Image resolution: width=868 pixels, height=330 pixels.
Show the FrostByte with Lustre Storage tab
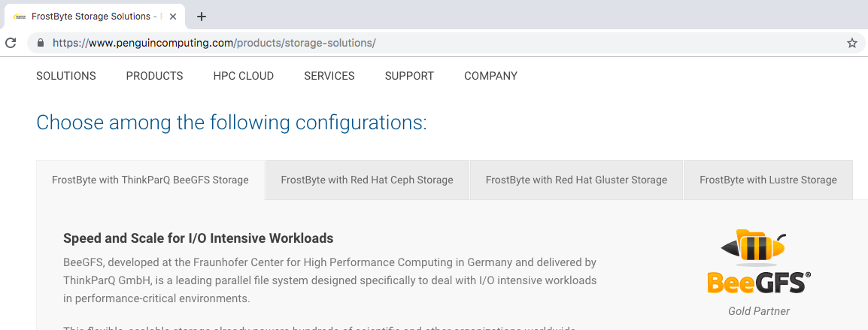tap(769, 180)
